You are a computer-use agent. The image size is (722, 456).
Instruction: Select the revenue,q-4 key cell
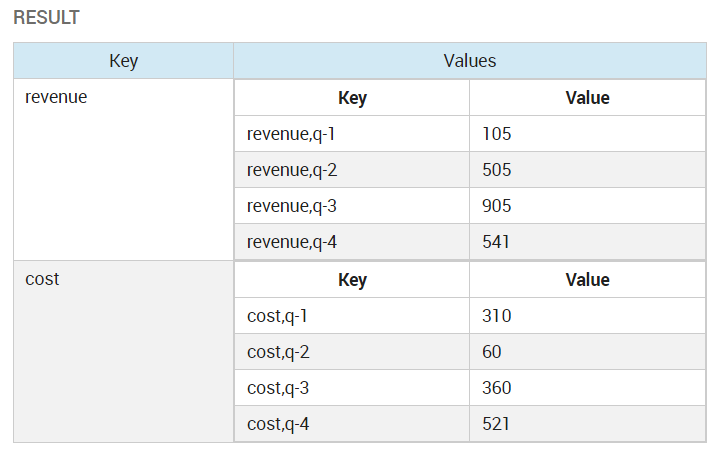pyautogui.click(x=351, y=242)
